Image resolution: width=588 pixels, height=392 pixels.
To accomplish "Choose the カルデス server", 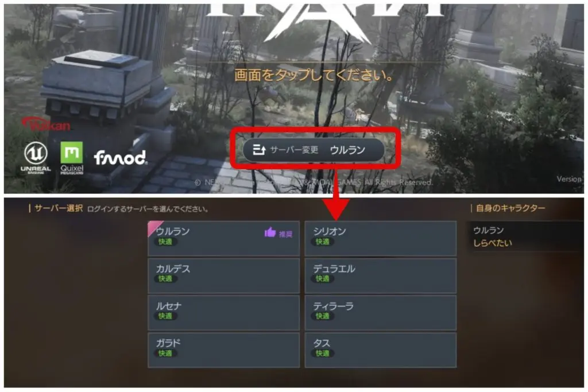I will pyautogui.click(x=224, y=275).
